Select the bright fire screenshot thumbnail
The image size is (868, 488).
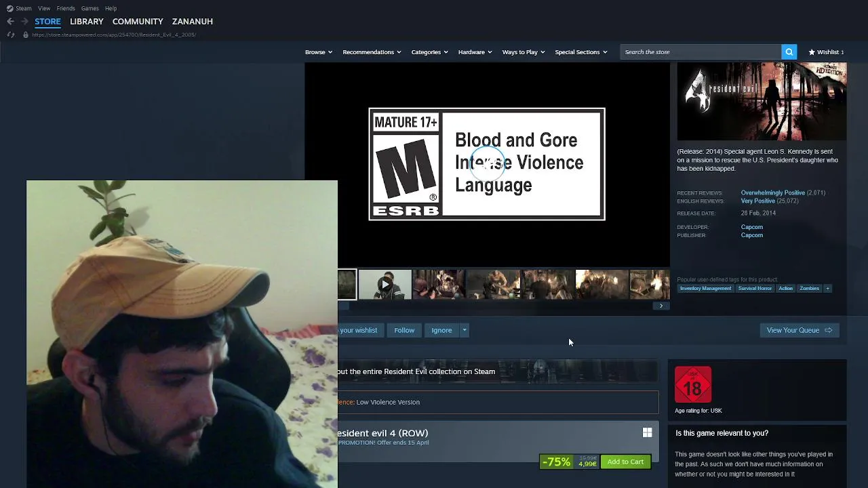tap(601, 285)
